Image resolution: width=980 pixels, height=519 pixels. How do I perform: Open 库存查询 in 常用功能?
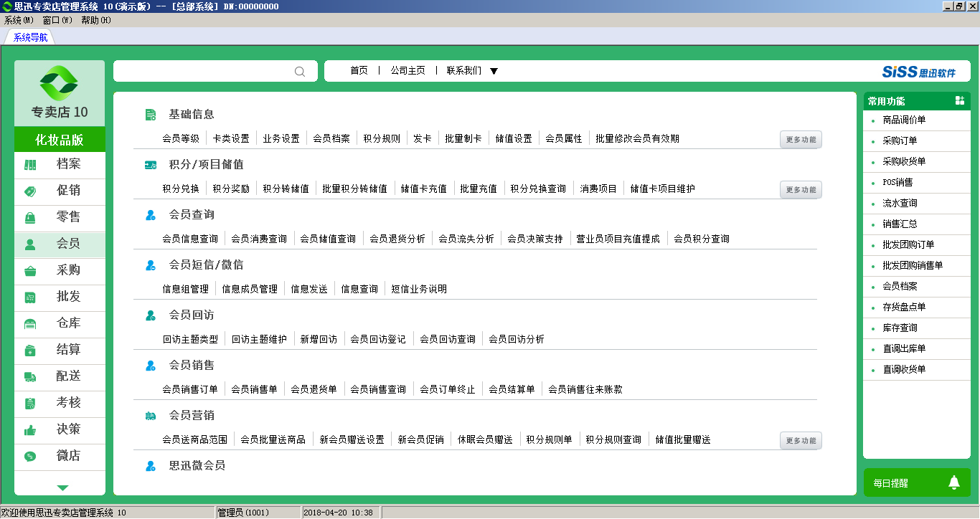[900, 328]
